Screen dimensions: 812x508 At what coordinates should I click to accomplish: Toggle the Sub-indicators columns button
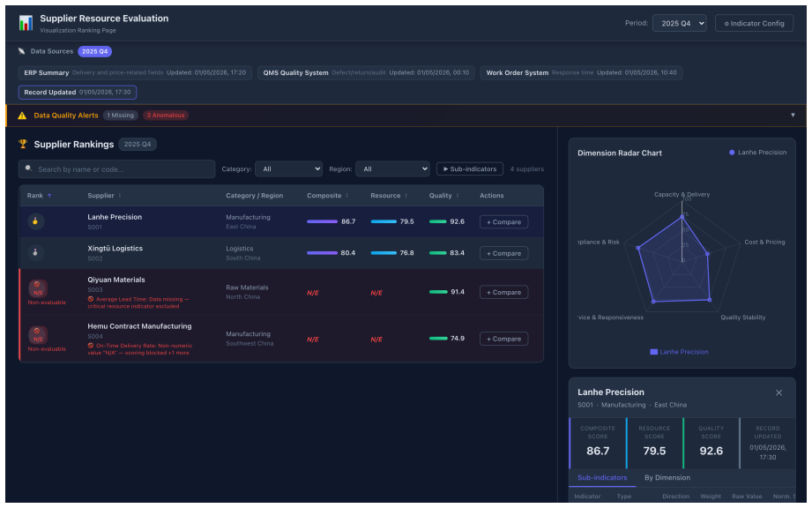point(470,168)
